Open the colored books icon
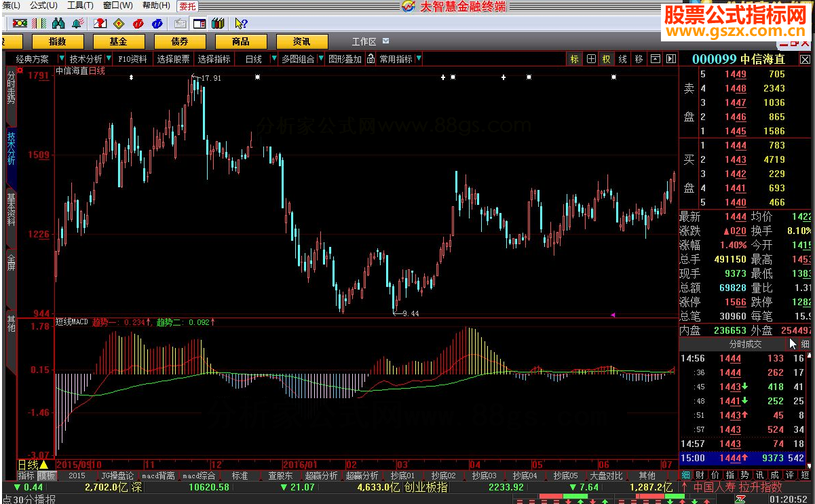The height and width of the screenshot is (504, 815). [218, 24]
